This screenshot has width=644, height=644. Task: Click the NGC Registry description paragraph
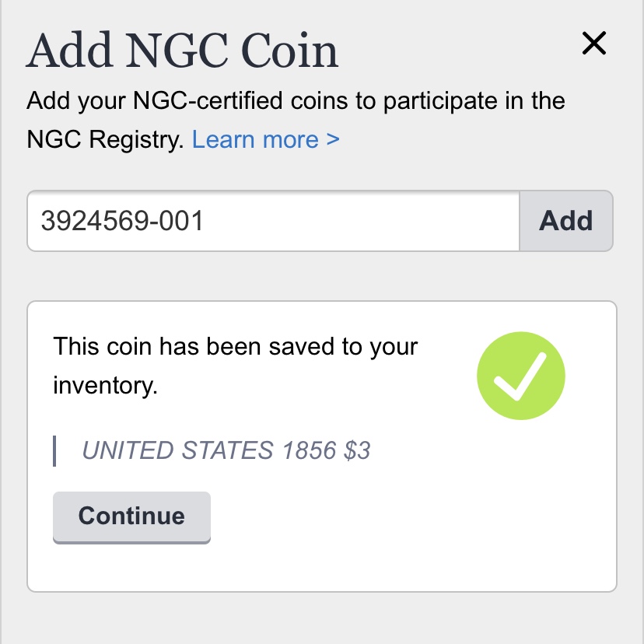[x=296, y=120]
